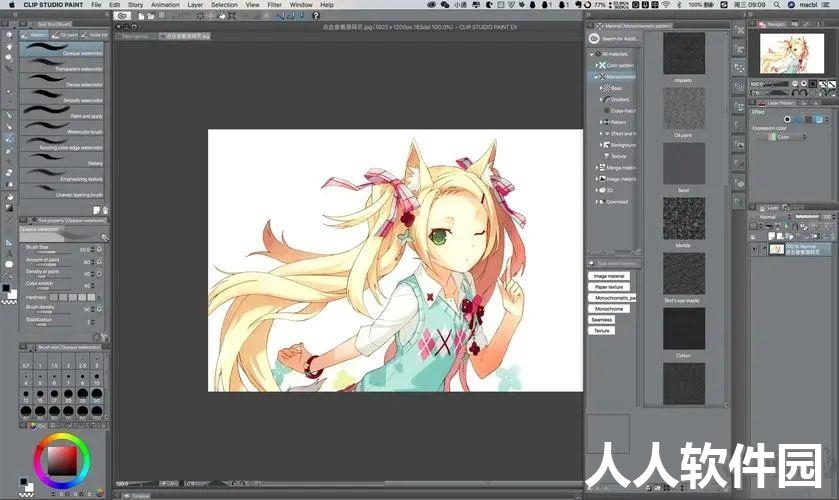The height and width of the screenshot is (500, 839).
Task: Expand the Download folder arrow
Action: pos(596,202)
